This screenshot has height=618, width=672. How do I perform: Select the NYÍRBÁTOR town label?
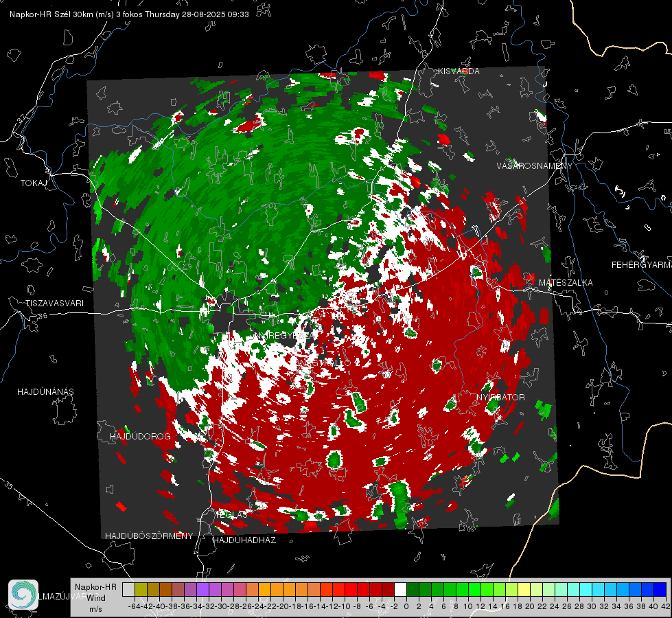(500, 398)
